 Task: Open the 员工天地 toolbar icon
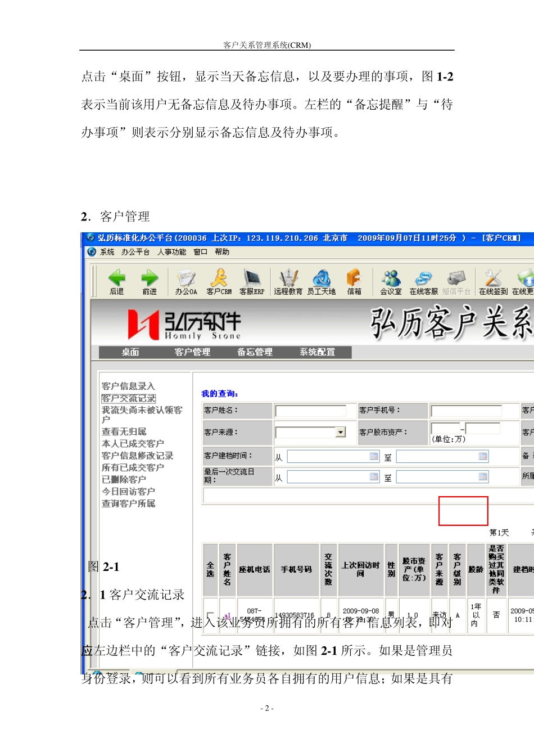[322, 278]
